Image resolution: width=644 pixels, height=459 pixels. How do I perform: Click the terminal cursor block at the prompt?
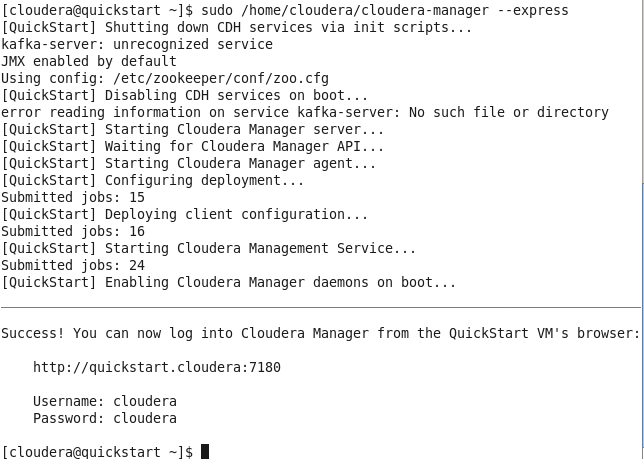click(x=205, y=452)
